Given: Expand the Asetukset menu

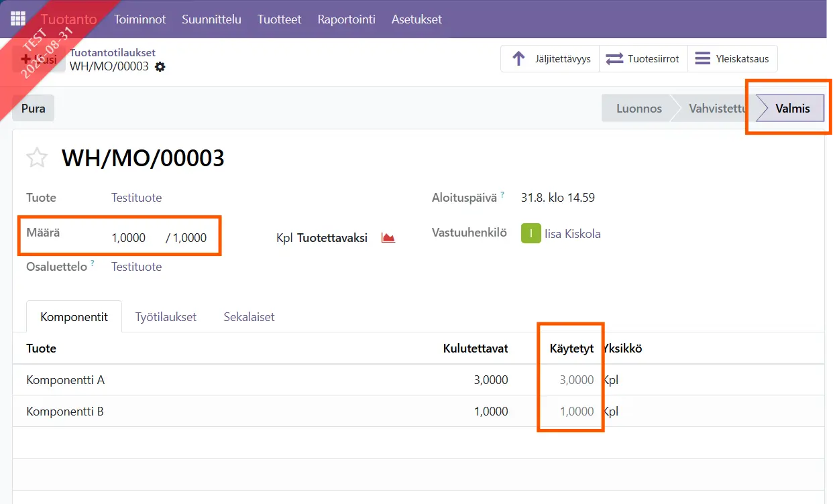Looking at the screenshot, I should coord(416,19).
